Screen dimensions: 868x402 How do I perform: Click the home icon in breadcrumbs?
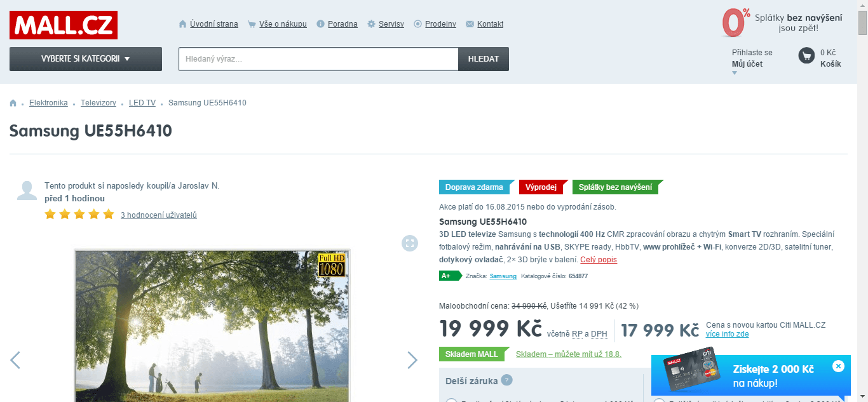(13, 103)
